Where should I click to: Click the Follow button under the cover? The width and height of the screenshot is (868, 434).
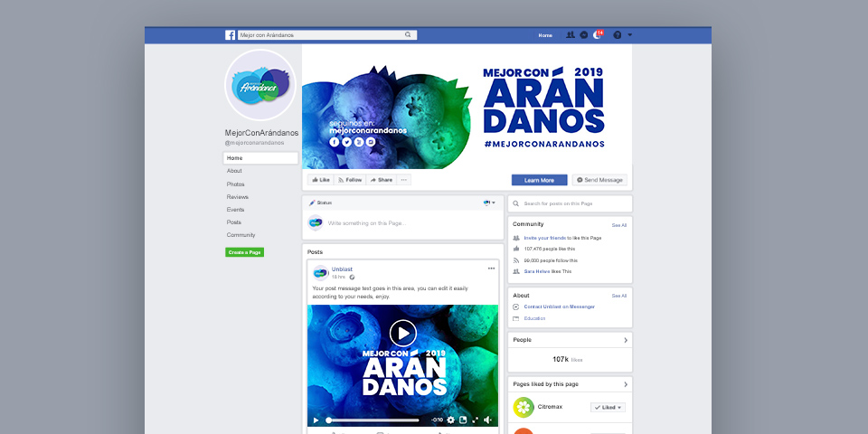350,180
